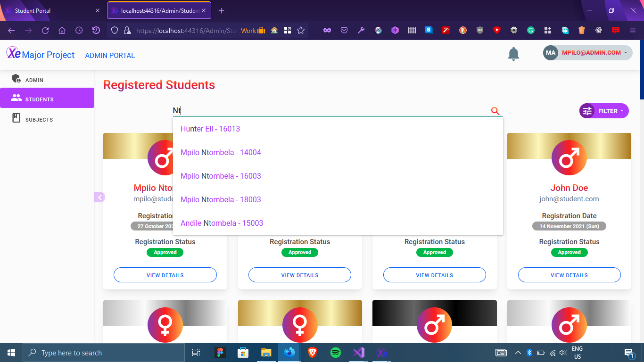Open the FILTER dropdown
The height and width of the screenshot is (362, 644).
tap(604, 111)
